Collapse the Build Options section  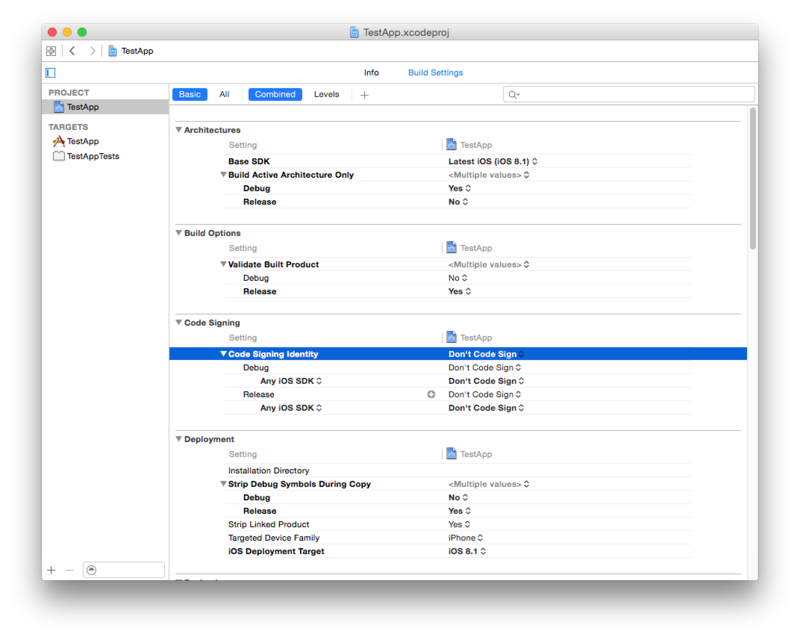point(179,233)
